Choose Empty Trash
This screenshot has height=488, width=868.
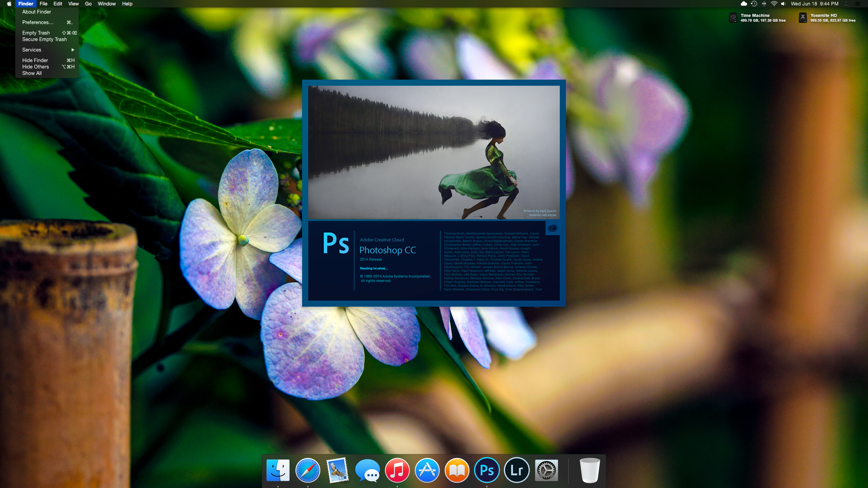tap(47, 33)
